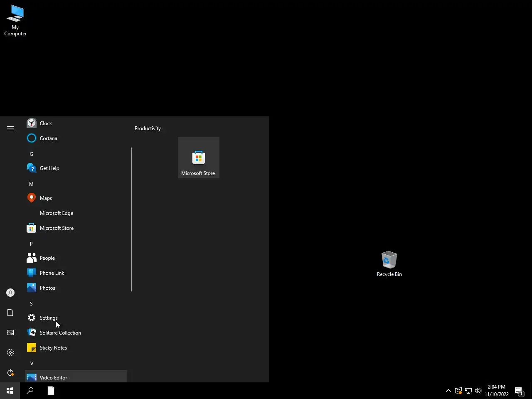Click the Microsoft Store pinned tile
The width and height of the screenshot is (532, 399).
pos(199,158)
